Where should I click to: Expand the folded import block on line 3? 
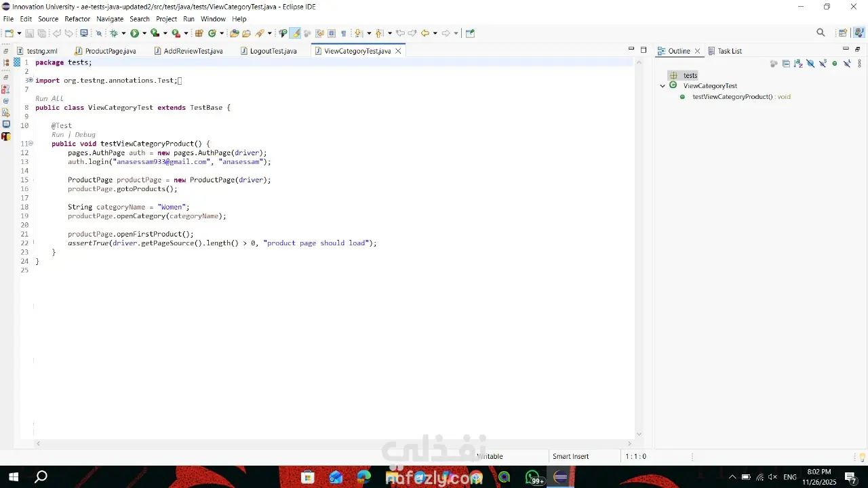pos(31,80)
